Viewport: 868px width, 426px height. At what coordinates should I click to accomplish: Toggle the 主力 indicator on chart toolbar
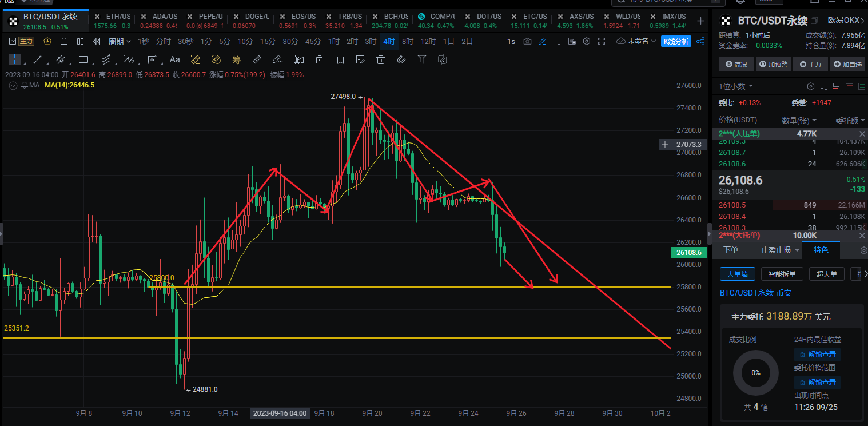[x=26, y=41]
